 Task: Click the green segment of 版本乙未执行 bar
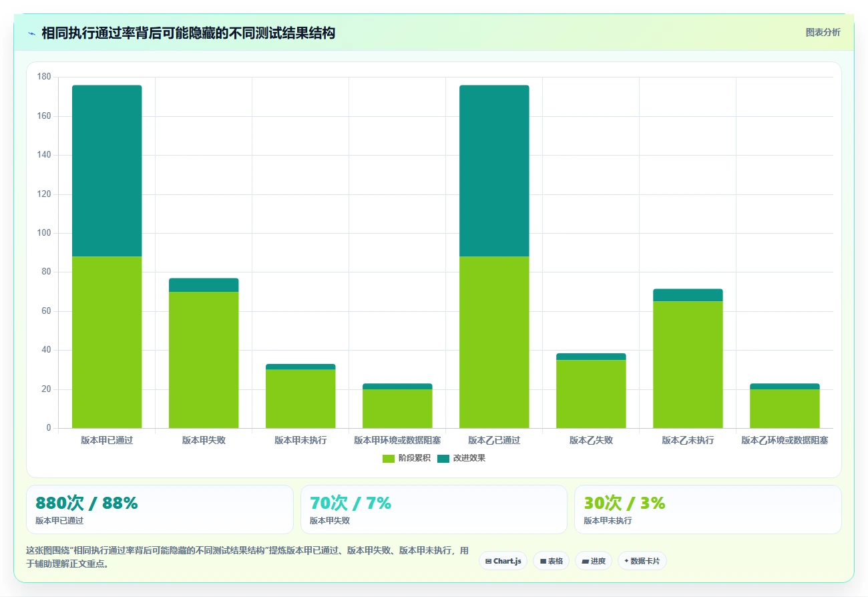[x=688, y=365]
